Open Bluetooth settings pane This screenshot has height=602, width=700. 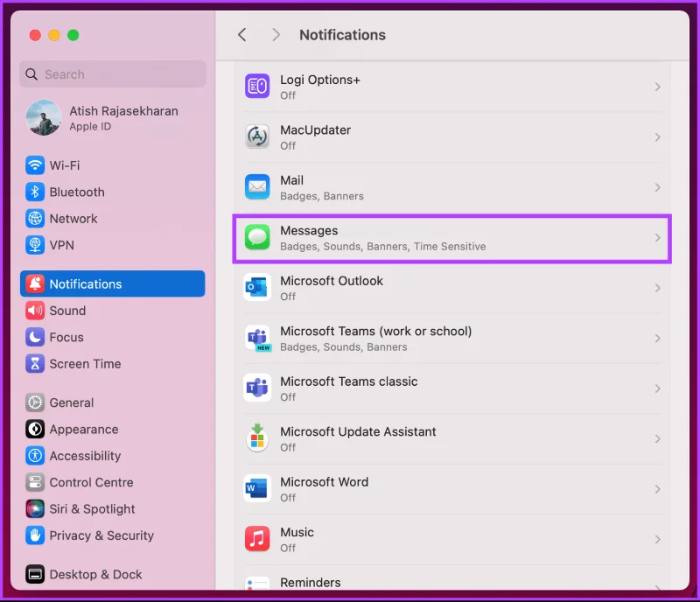[x=113, y=192]
